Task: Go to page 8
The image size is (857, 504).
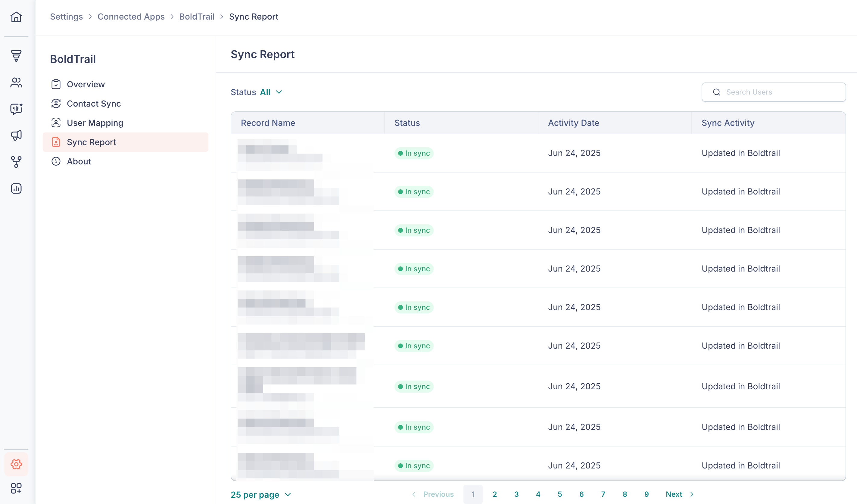Action: coord(625,494)
